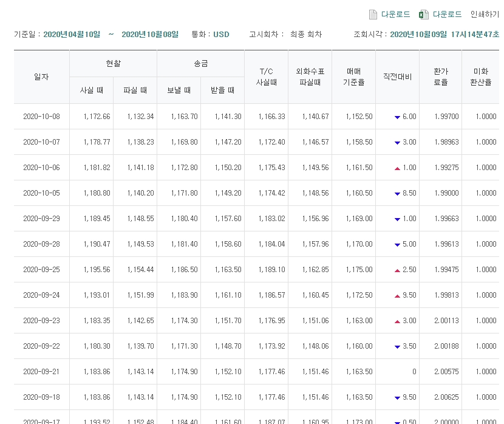504x424 pixels.
Task: Click the 1,195.56 cash buy value
Action: point(97,269)
